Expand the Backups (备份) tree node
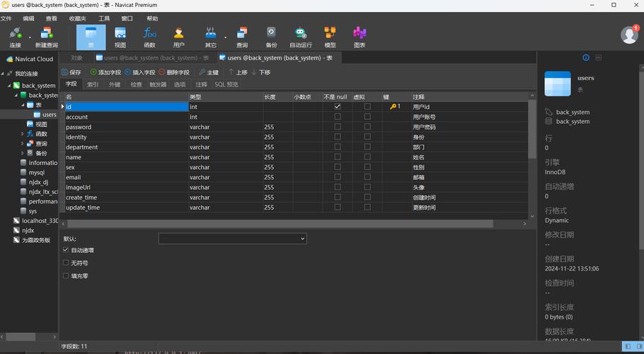Screen dimensions: 644x354 point(23,153)
